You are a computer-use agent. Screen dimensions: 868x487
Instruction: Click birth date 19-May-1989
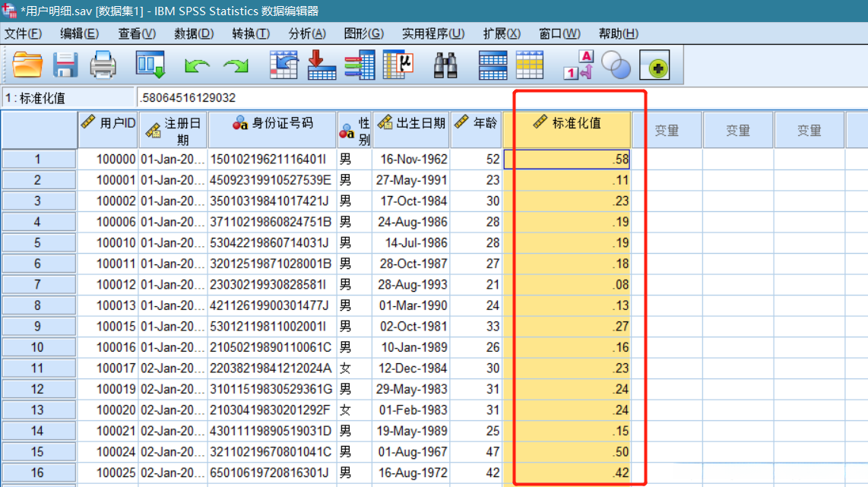point(411,431)
